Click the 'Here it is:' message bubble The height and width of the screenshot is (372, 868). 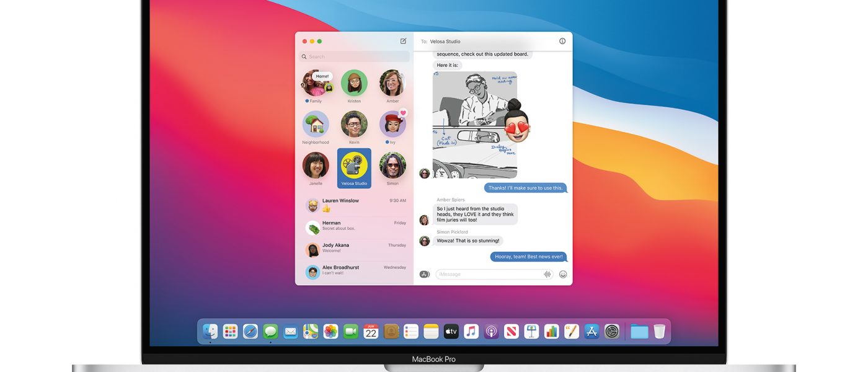pyautogui.click(x=447, y=65)
